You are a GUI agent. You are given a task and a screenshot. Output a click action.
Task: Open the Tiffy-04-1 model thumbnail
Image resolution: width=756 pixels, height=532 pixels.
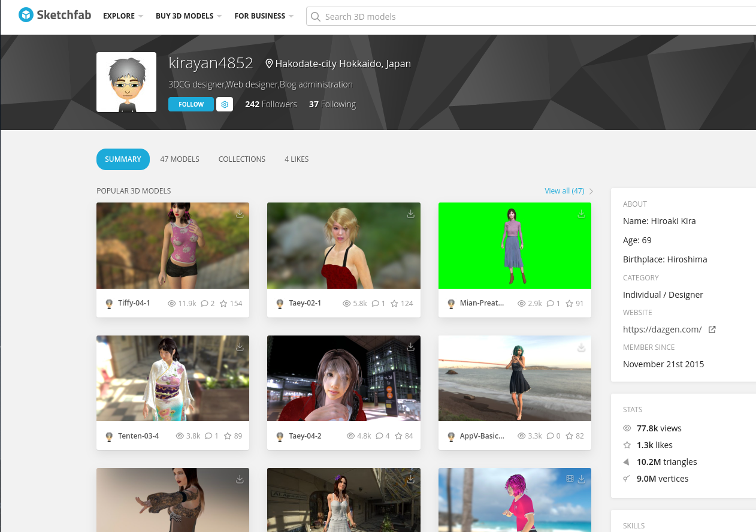click(x=173, y=246)
